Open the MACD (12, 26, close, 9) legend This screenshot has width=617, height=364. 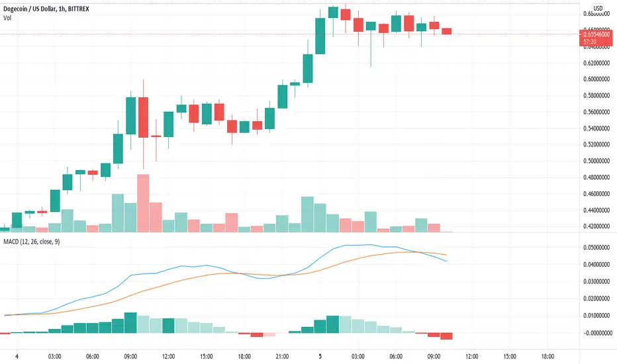point(32,241)
